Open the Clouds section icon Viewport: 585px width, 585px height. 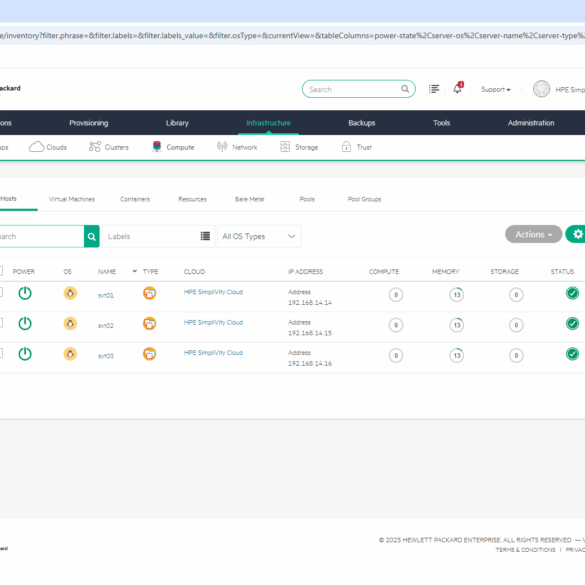point(36,147)
